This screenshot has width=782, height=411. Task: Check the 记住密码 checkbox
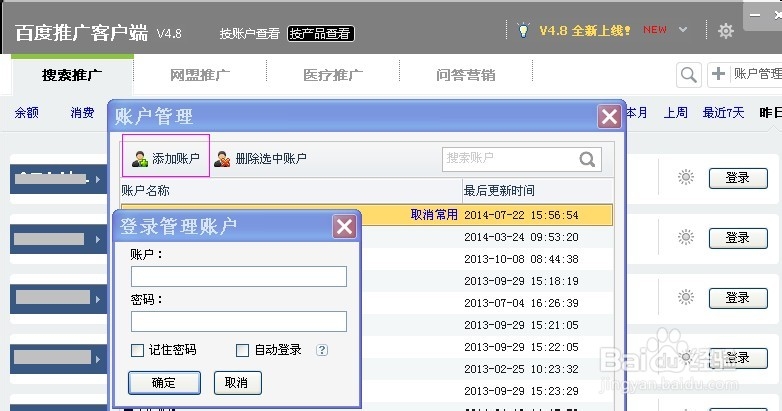coord(137,350)
